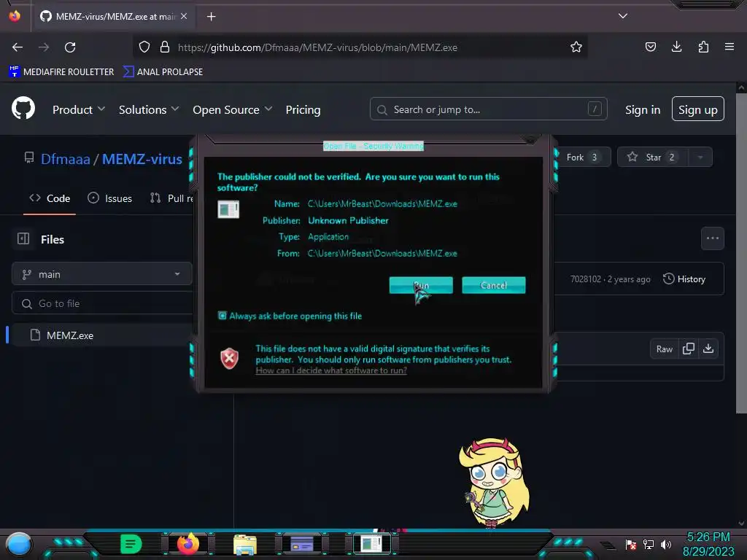Focus the Search or jump to field

[488, 109]
